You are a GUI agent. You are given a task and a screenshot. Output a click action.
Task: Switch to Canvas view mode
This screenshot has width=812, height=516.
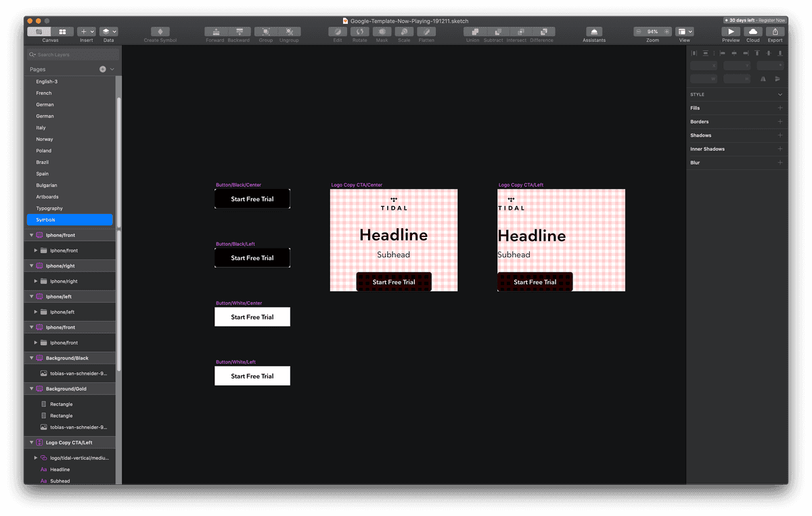coord(40,32)
